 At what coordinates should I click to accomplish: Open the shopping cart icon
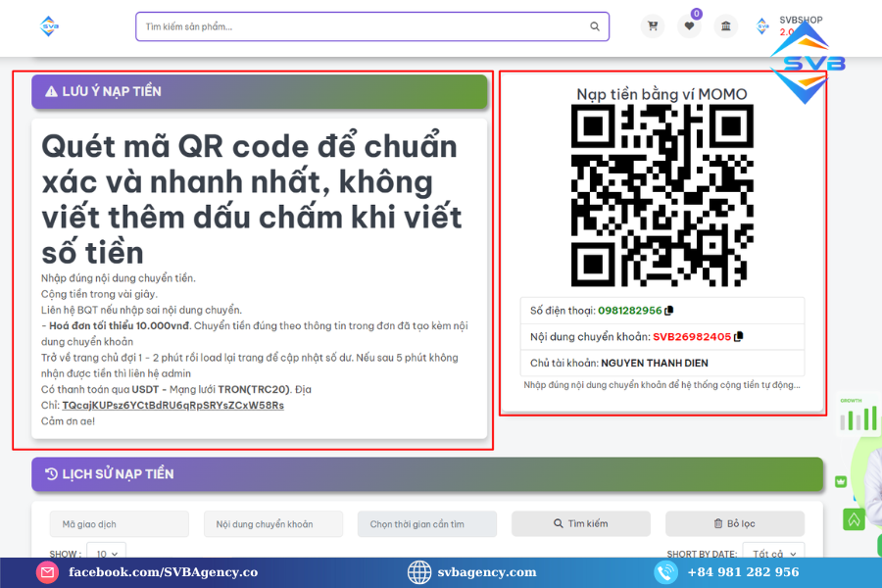[x=653, y=25]
